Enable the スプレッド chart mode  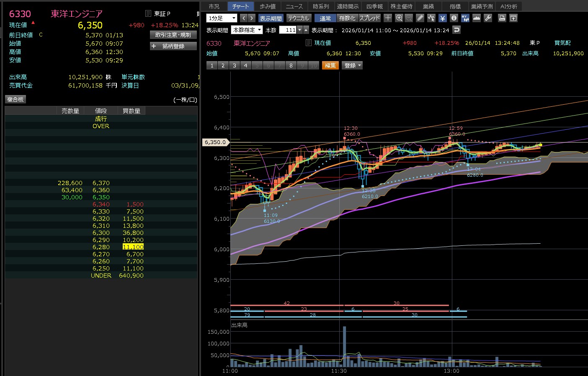coord(369,18)
